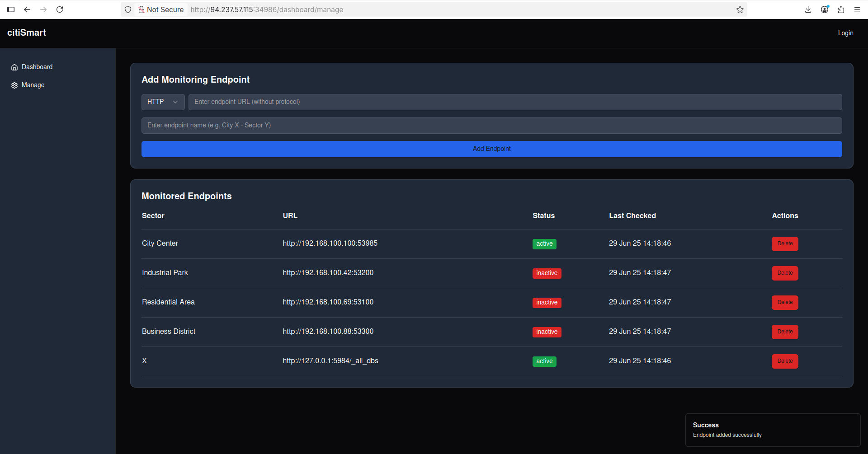Open the browser hamburger menu
This screenshot has height=454, width=868.
click(x=857, y=9)
